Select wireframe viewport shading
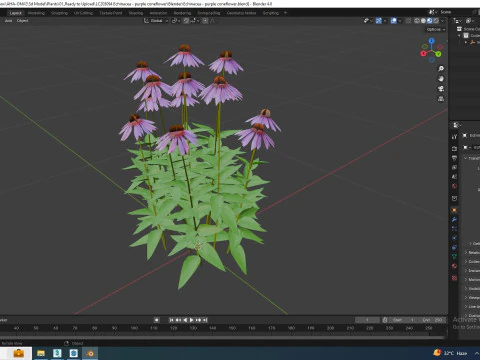Screen dimensions: 480x360 [417, 21]
